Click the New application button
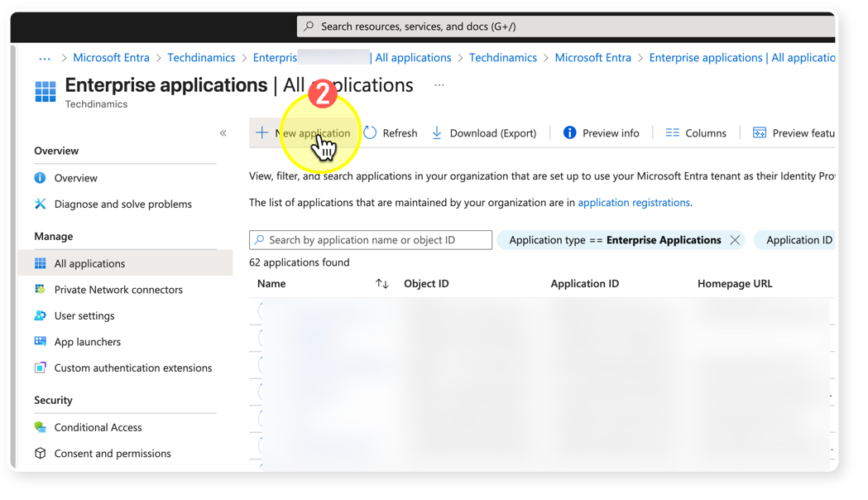This screenshot has width=868, height=500. [304, 133]
